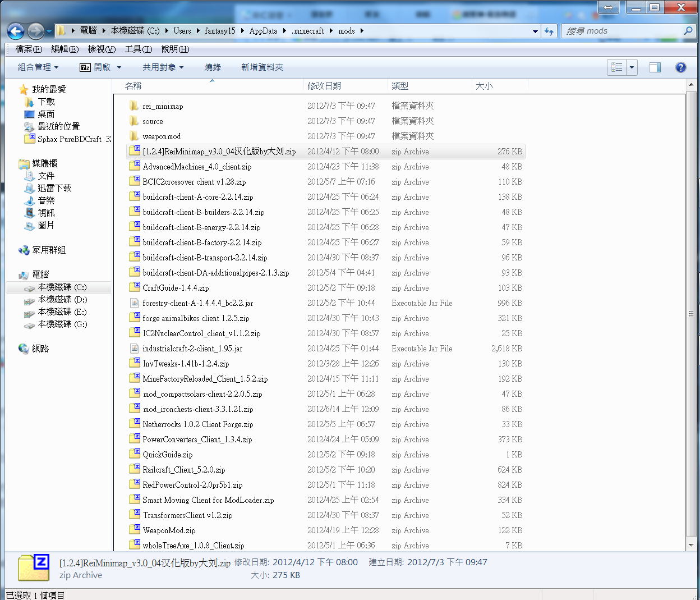Click the Back navigation arrow button
Screen dimensions: 700x600
(16, 31)
